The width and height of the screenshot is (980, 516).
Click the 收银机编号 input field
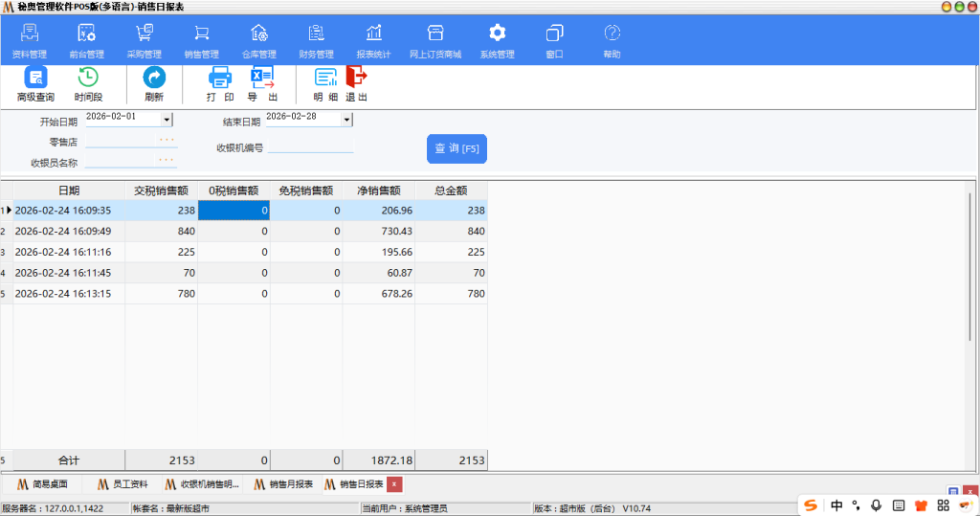coord(310,147)
